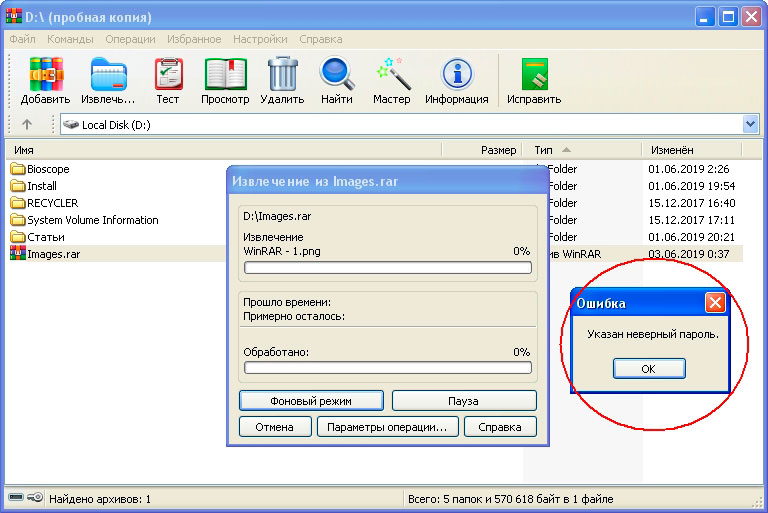Click the disk icon in status bar
The height and width of the screenshot is (513, 768).
click(16, 498)
